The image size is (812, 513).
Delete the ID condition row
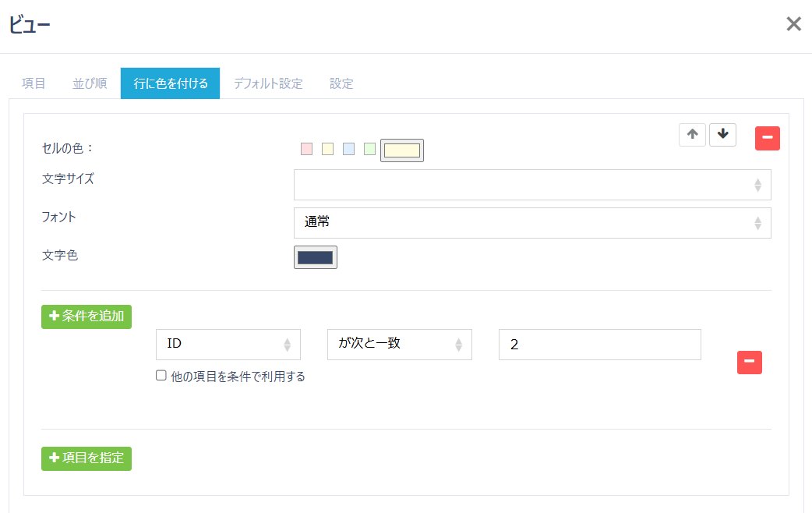[749, 362]
